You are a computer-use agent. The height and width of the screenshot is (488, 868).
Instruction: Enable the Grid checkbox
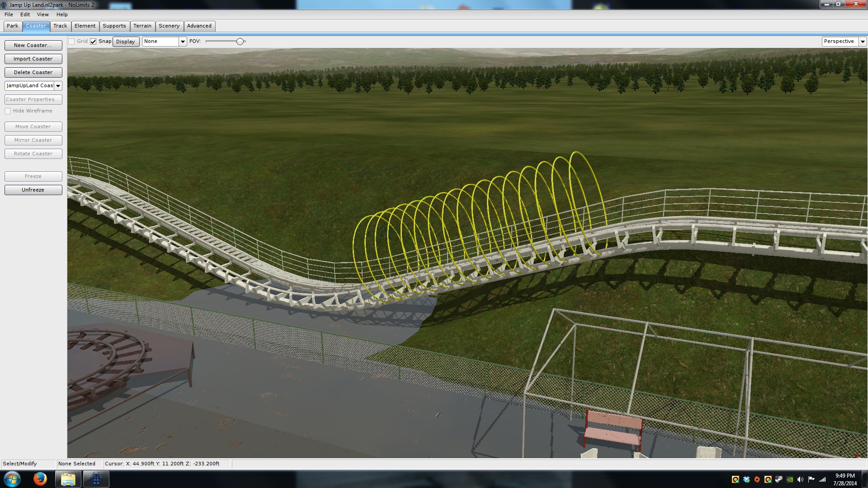(x=71, y=42)
